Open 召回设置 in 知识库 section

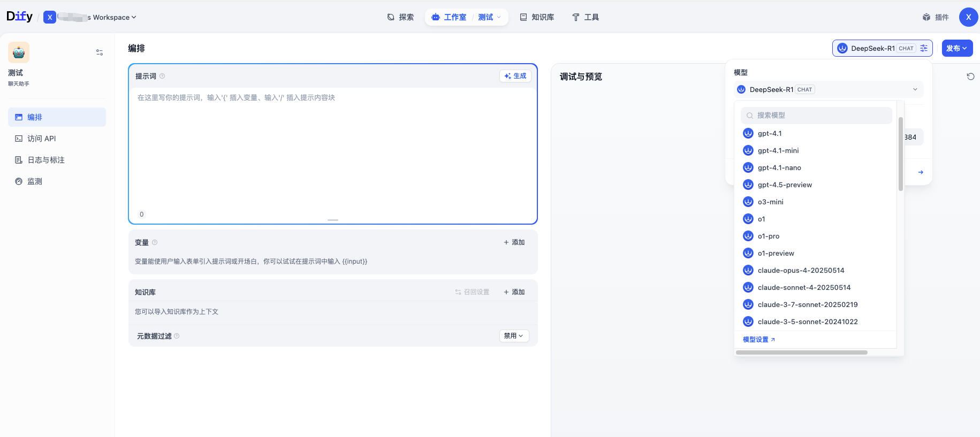point(472,292)
